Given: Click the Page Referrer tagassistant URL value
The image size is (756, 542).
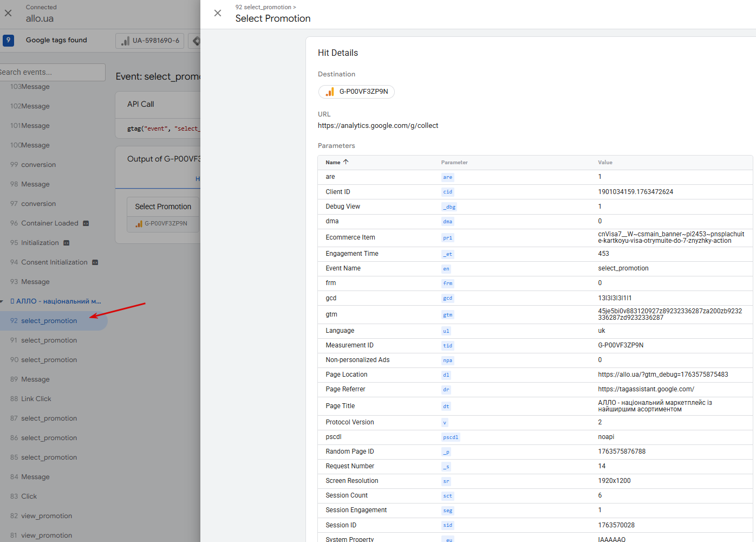Looking at the screenshot, I should click(646, 389).
